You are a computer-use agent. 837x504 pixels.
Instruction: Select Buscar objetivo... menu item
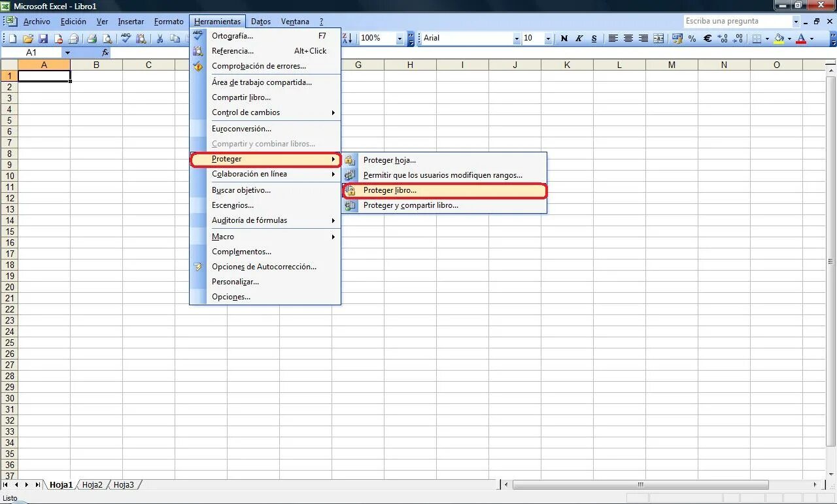coord(265,190)
